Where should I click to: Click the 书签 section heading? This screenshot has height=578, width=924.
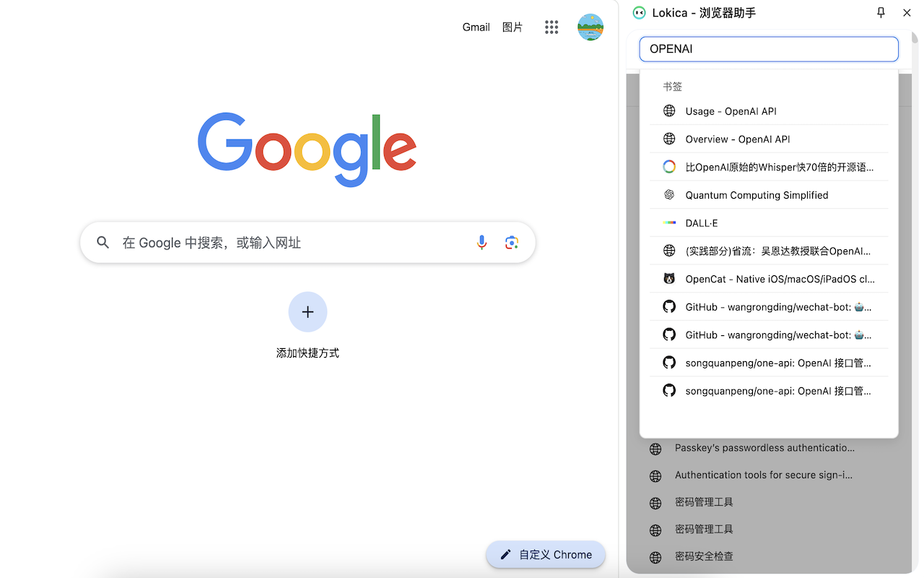coord(672,87)
